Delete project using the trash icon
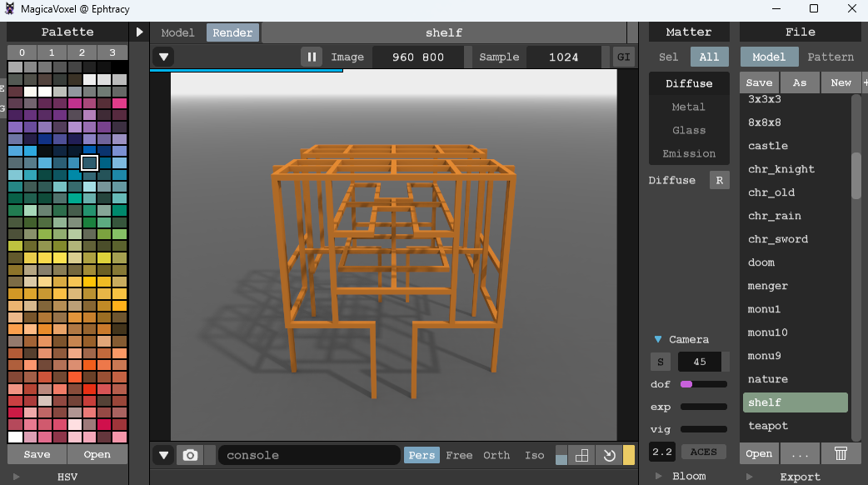Screen dimensions: 868x485 (x=841, y=453)
